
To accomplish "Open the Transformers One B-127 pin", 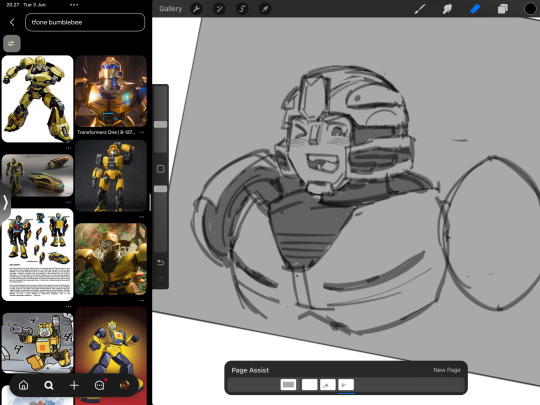I will 111,91.
